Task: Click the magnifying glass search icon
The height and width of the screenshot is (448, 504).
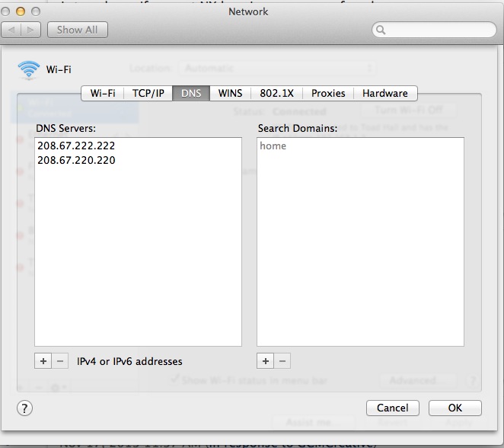Action: point(381,30)
